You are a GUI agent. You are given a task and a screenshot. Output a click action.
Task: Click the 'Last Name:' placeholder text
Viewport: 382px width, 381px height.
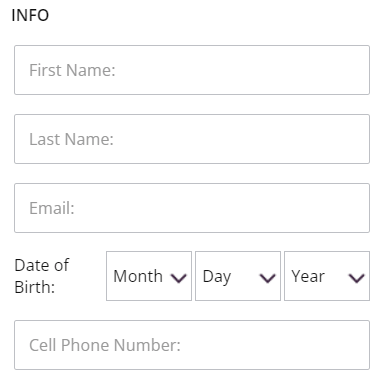pos(71,139)
